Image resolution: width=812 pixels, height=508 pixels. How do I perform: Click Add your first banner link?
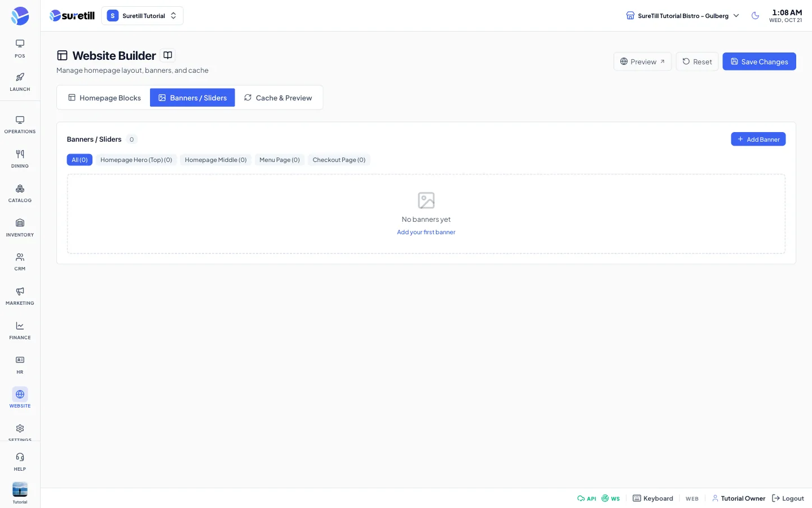(426, 232)
